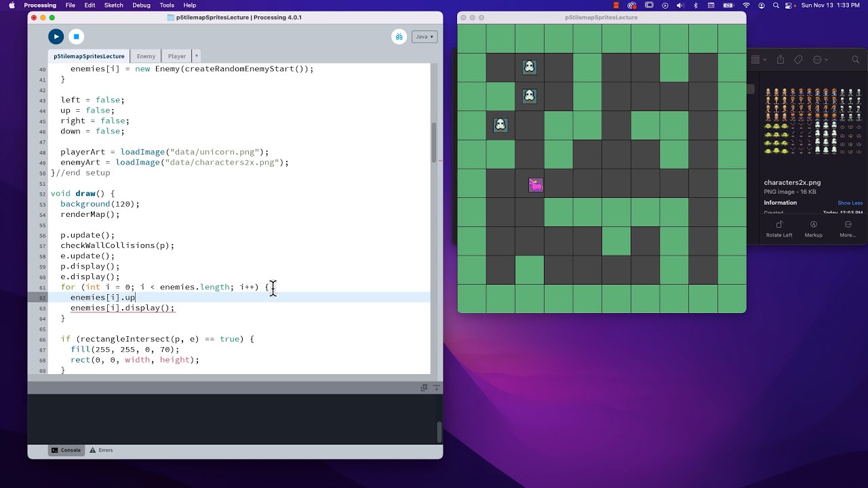Click the characters2x.png preview thumbnail

point(813,121)
